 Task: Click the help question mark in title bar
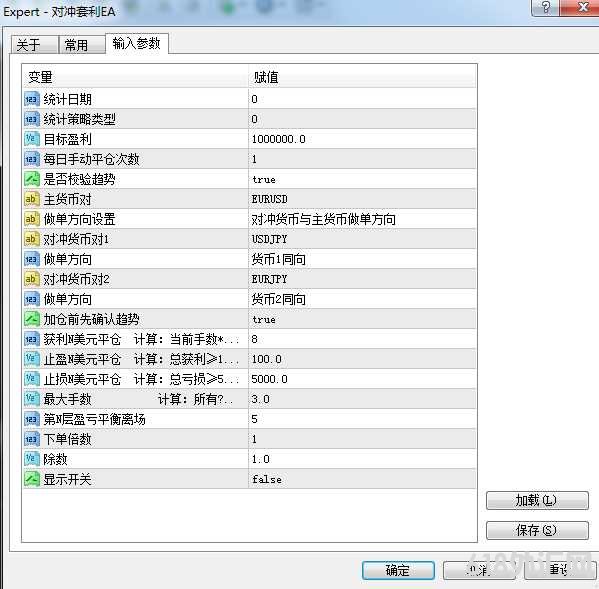(x=546, y=8)
